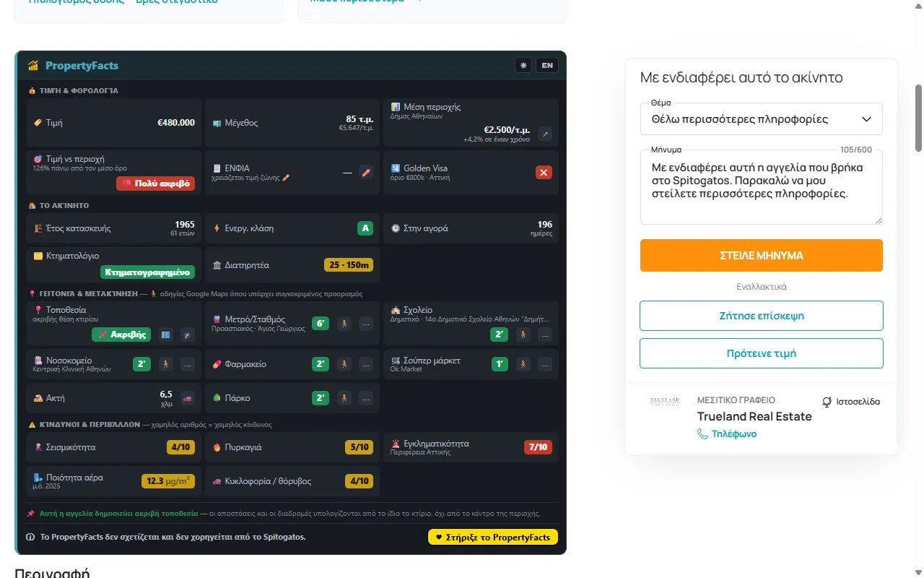Click the page vertical scrollbar
Viewport: 924px width, 578px height.
[x=919, y=118]
